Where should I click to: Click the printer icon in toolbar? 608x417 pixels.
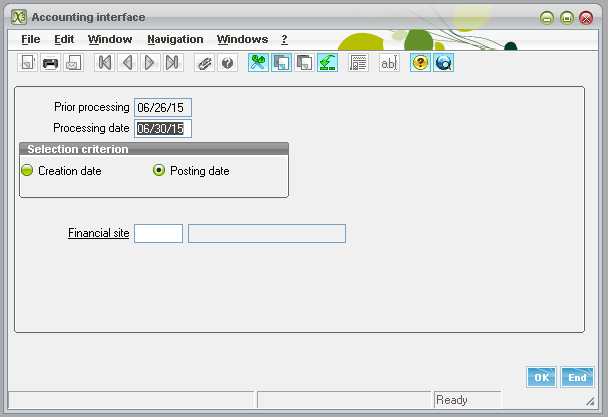pyautogui.click(x=50, y=63)
